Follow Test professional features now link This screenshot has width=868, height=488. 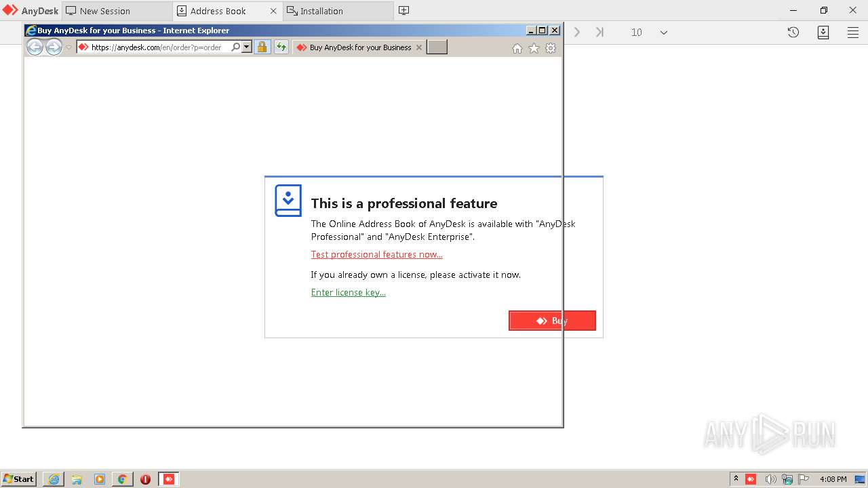377,254
